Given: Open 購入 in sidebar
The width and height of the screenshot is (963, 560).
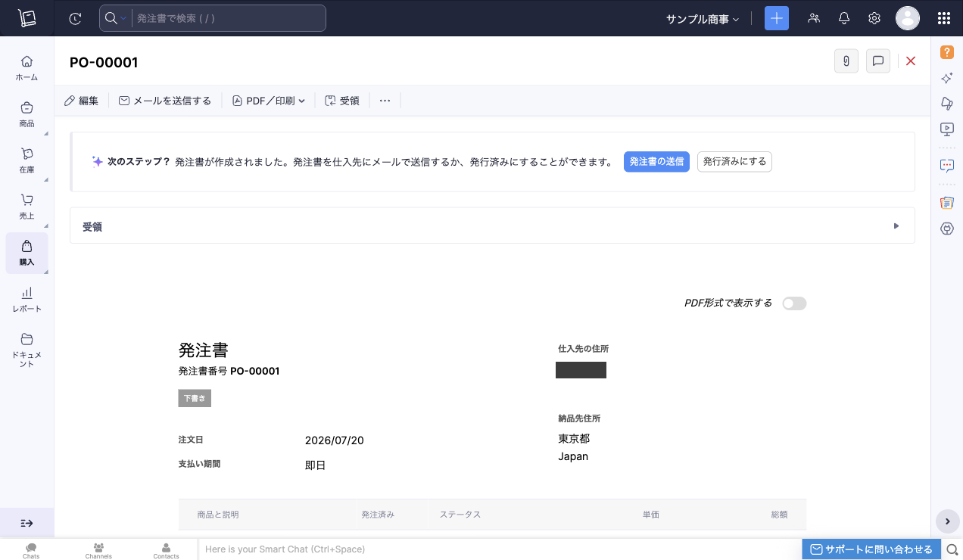Looking at the screenshot, I should click(x=26, y=253).
